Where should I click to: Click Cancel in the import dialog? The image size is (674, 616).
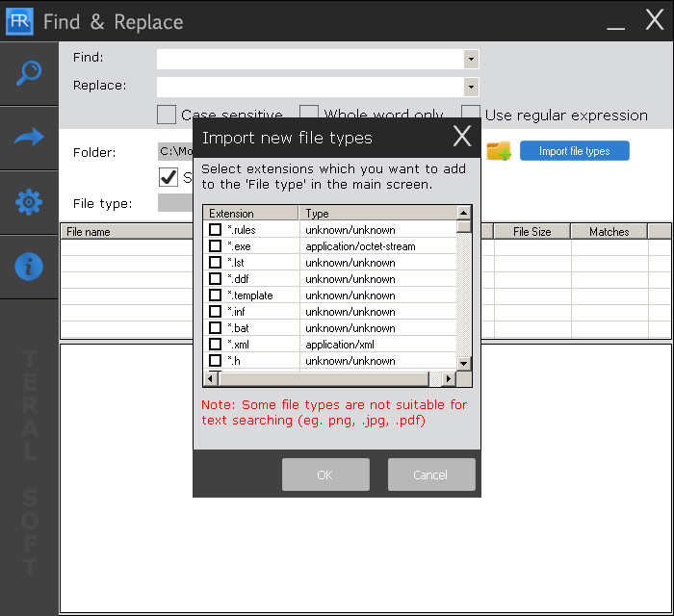coord(431,475)
